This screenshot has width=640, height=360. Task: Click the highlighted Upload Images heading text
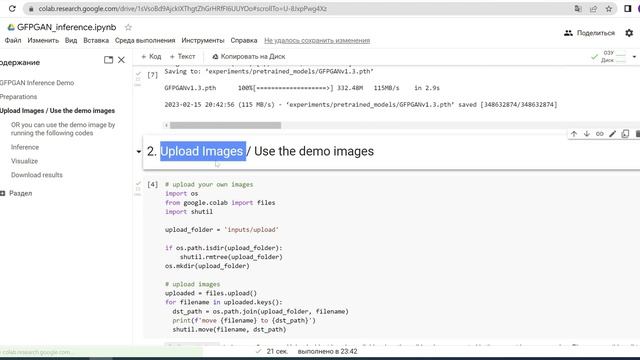203,151
